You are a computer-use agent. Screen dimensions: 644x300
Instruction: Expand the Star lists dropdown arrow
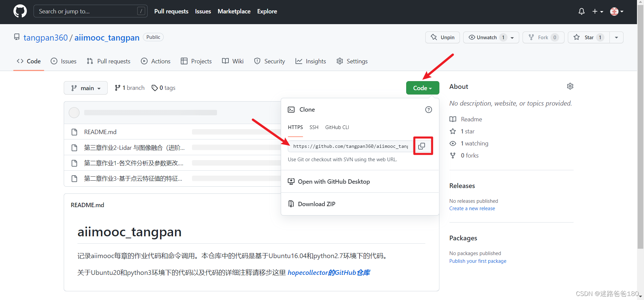(616, 38)
